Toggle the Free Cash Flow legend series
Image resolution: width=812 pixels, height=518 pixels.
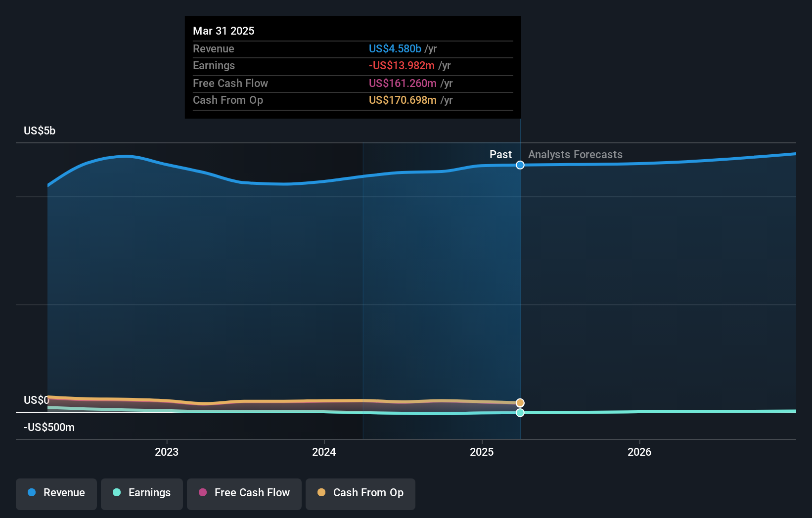244,494
